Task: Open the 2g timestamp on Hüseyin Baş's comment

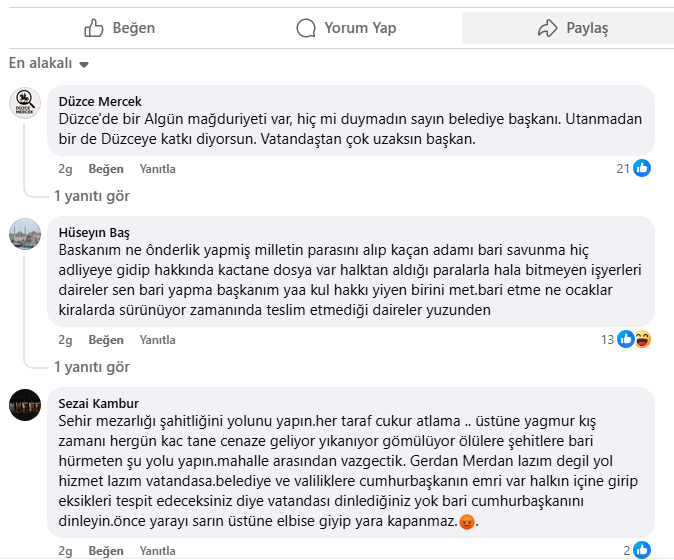Action: pyautogui.click(x=65, y=340)
